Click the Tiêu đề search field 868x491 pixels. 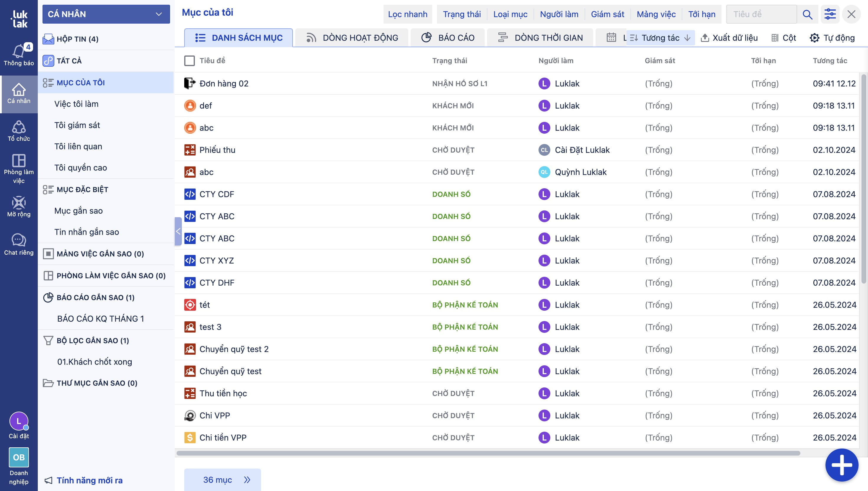(x=761, y=14)
